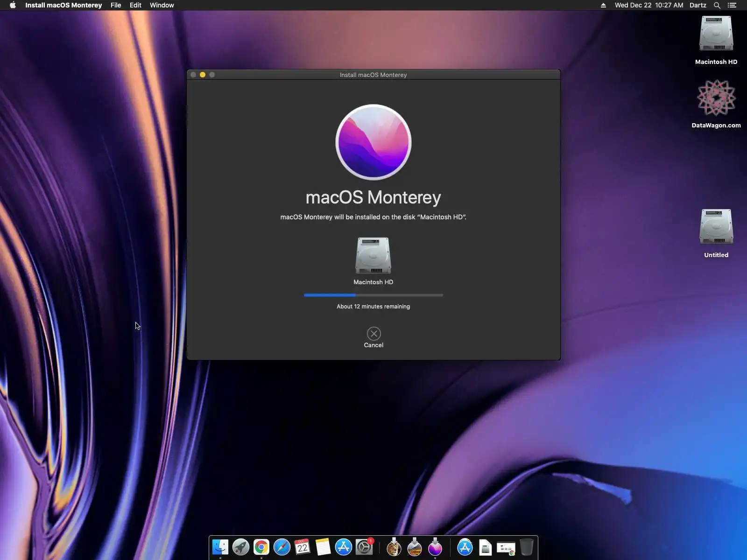
Task: Open the Dartz user menu
Action: tap(698, 5)
